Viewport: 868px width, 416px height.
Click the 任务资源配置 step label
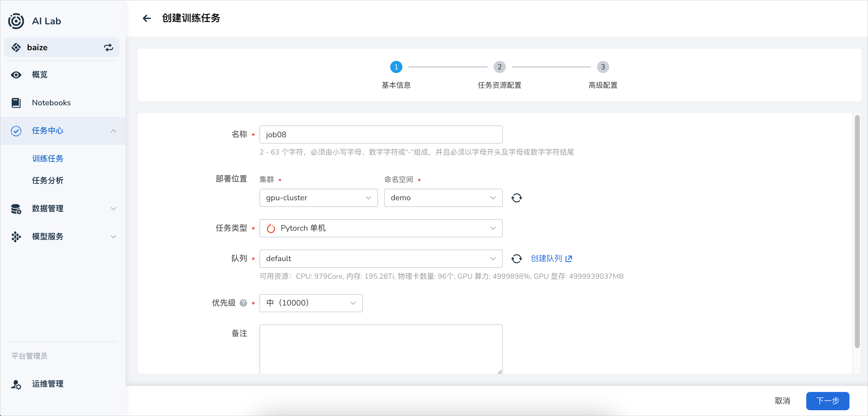click(499, 85)
